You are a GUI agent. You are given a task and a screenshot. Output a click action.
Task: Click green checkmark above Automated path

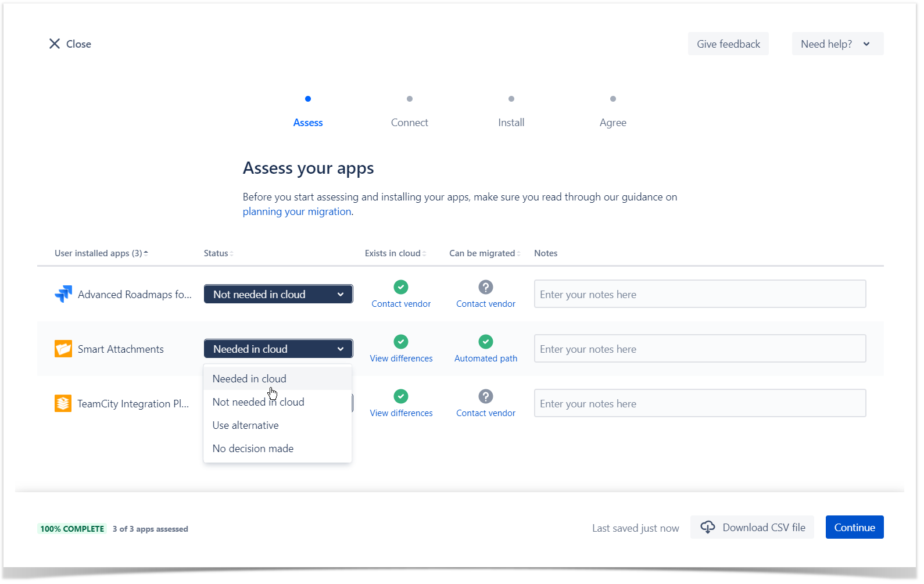(x=485, y=342)
